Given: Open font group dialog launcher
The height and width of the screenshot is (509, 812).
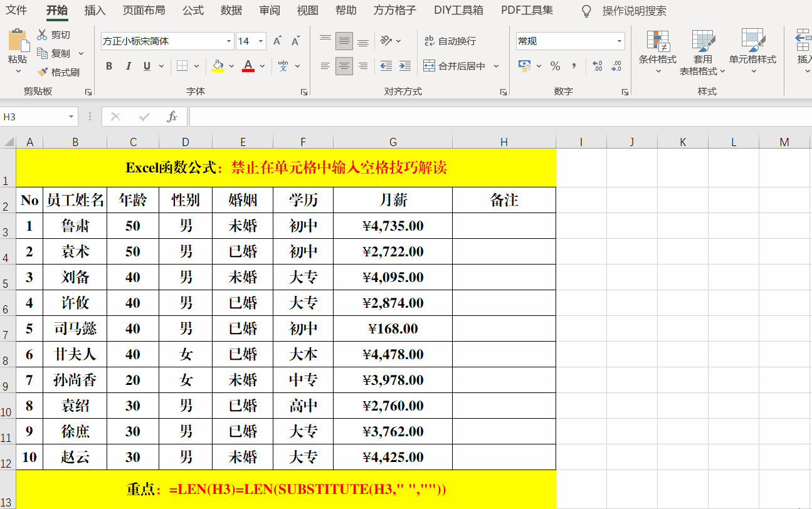Looking at the screenshot, I should [305, 92].
